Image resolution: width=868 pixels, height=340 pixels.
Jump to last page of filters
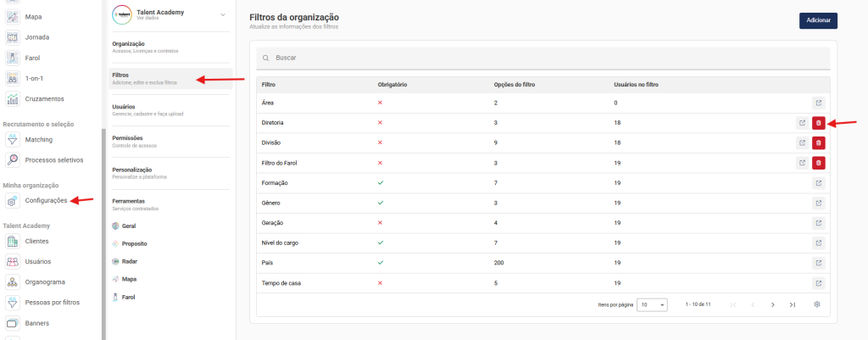click(792, 304)
